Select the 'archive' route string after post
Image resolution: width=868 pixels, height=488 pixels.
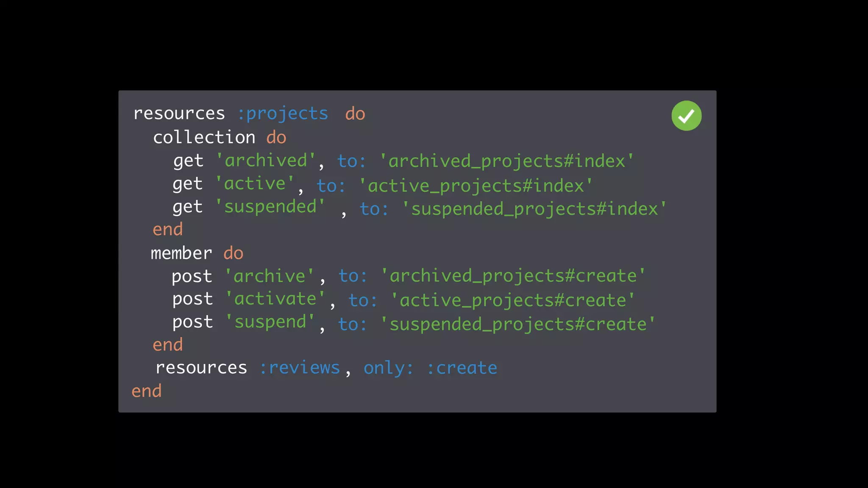tap(270, 276)
